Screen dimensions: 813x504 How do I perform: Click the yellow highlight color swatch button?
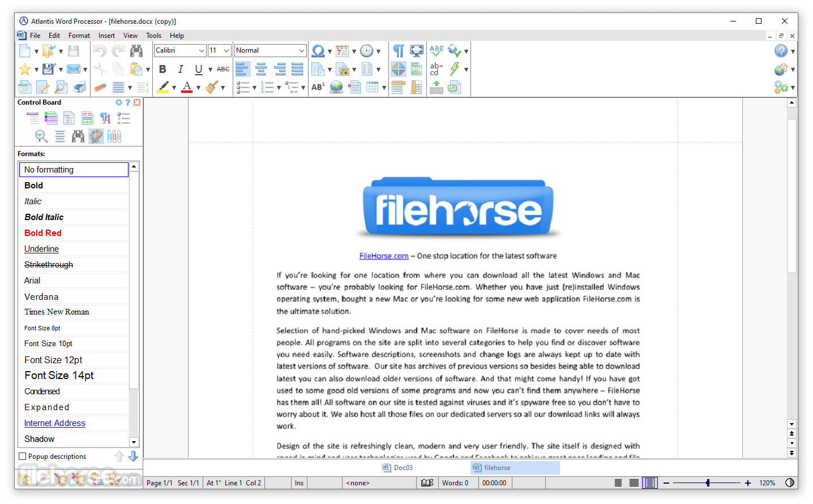coord(163,87)
